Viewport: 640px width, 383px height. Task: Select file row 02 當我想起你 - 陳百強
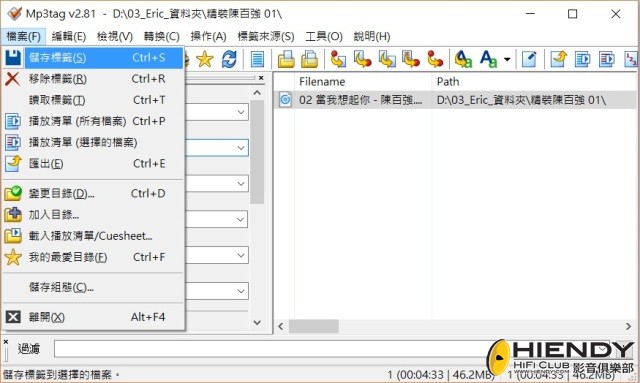(x=360, y=100)
